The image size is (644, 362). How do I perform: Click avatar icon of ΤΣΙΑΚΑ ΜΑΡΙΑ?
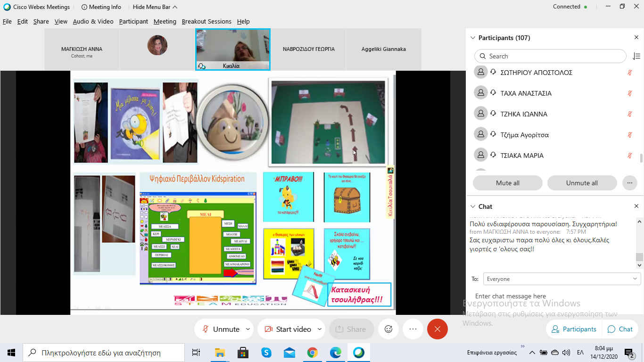point(480,155)
